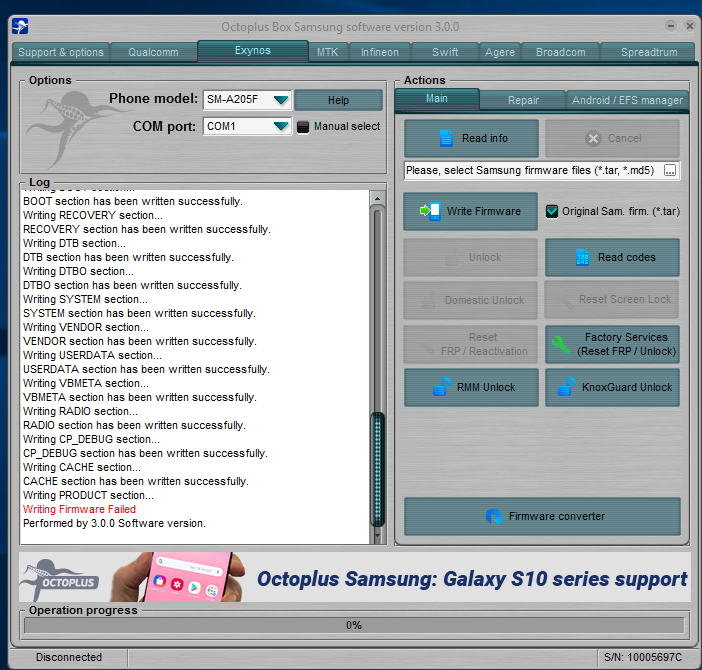This screenshot has height=670, width=702.
Task: Open the Agere tab
Action: (500, 52)
